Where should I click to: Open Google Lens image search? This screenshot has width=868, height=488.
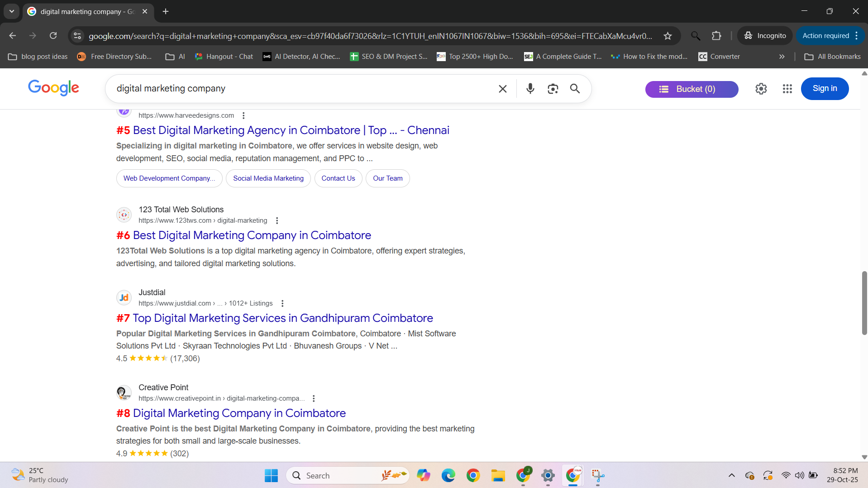coord(553,89)
